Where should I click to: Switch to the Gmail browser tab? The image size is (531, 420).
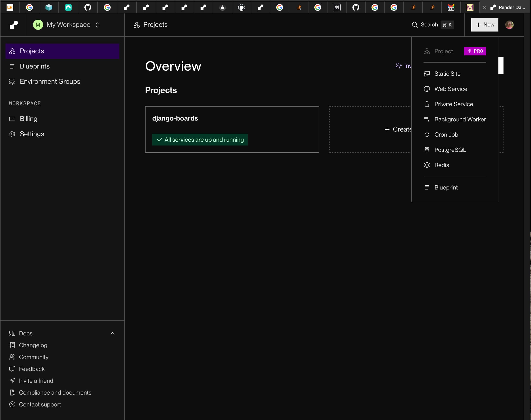click(451, 7)
